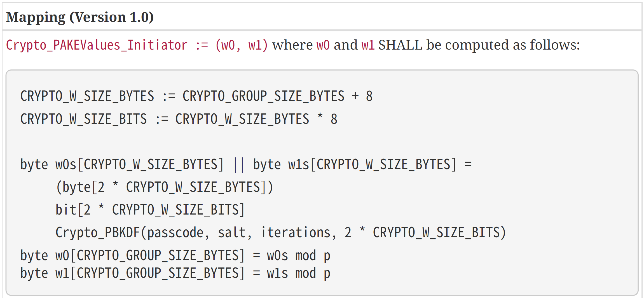Click the red Crypto_PAKEValues_Initiator term
644x298 pixels.
97,45
